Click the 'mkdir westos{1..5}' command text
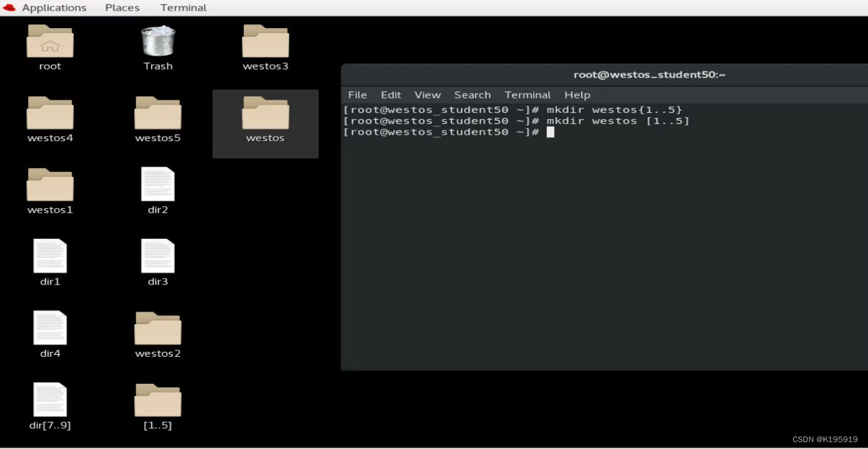Image resolution: width=868 pixels, height=449 pixels. 614,110
